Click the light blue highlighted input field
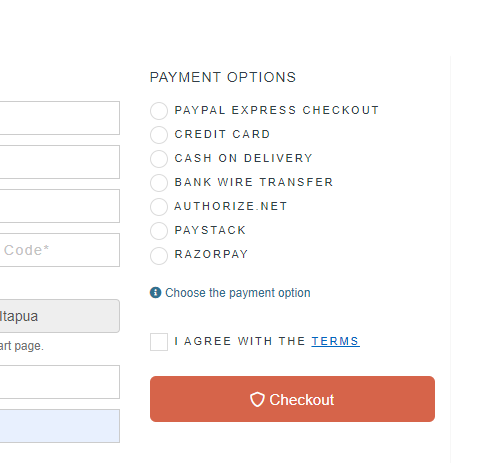 pyautogui.click(x=60, y=426)
